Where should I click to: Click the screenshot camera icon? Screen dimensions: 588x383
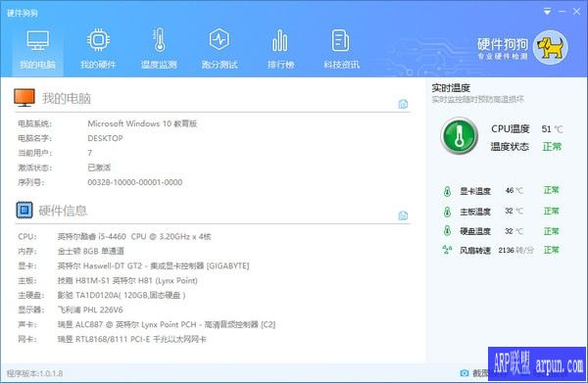click(x=465, y=373)
